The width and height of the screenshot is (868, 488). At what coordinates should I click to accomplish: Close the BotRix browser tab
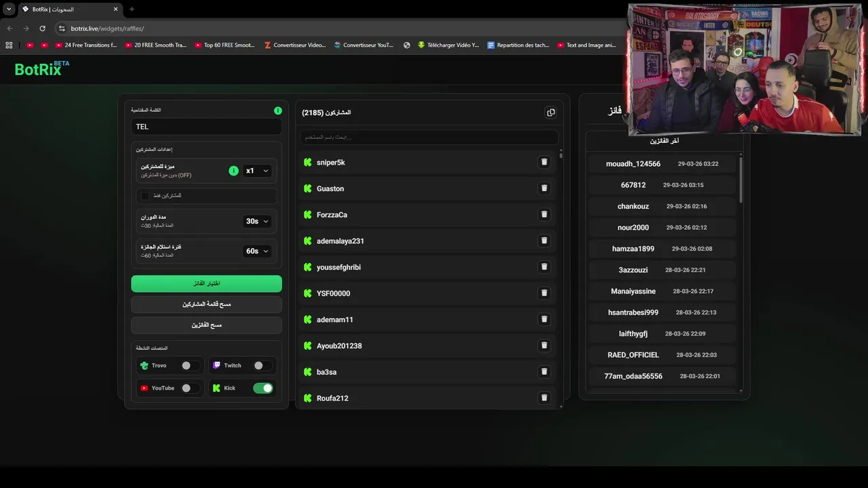[115, 9]
